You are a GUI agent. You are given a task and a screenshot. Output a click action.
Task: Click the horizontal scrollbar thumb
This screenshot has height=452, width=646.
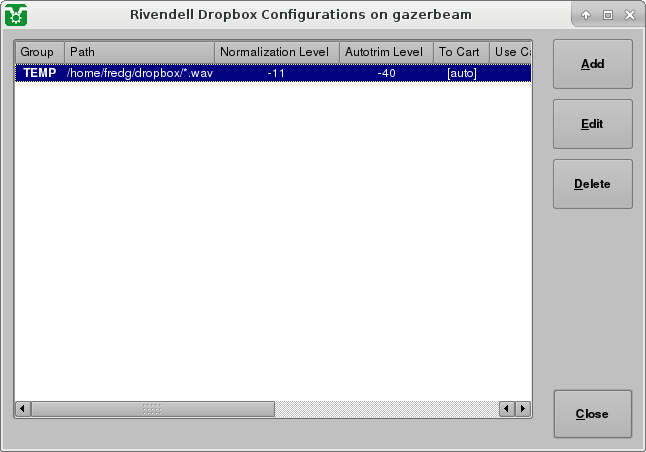point(152,408)
